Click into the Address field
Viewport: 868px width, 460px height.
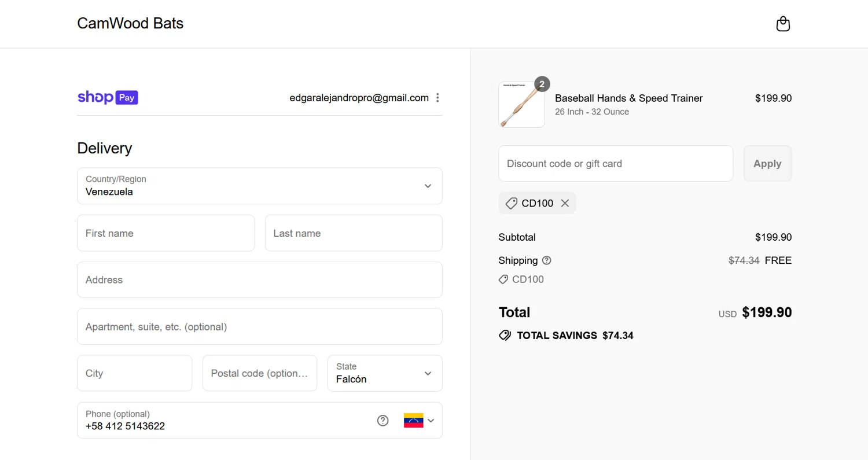[260, 279]
